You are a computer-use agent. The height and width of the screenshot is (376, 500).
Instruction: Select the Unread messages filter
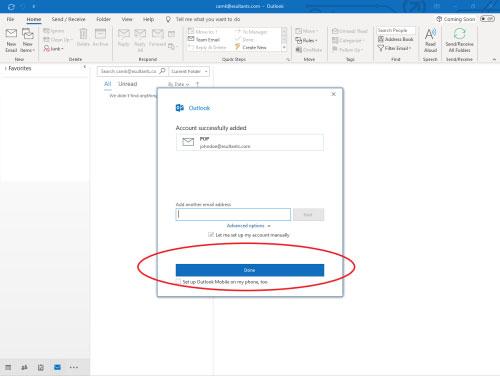coord(128,84)
